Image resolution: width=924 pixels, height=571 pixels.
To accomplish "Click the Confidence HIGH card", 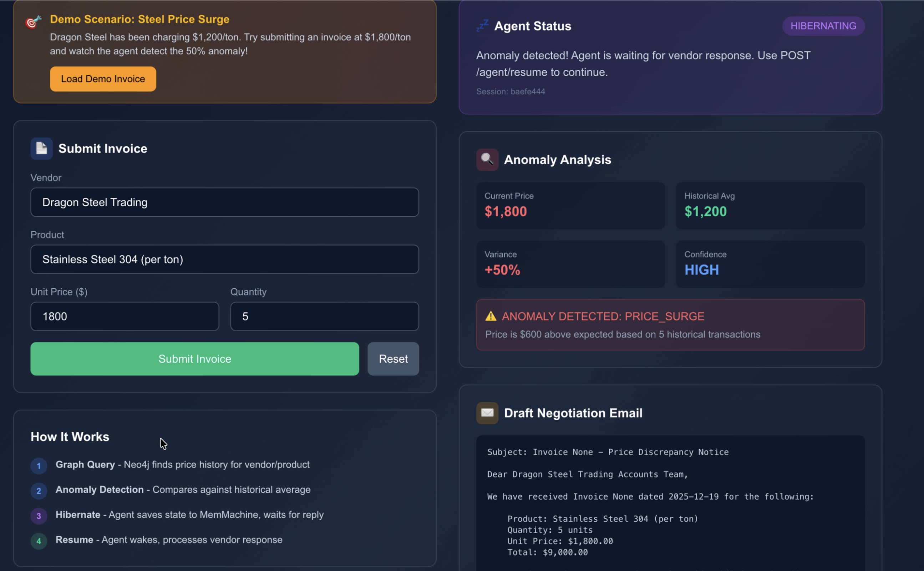I will (770, 264).
